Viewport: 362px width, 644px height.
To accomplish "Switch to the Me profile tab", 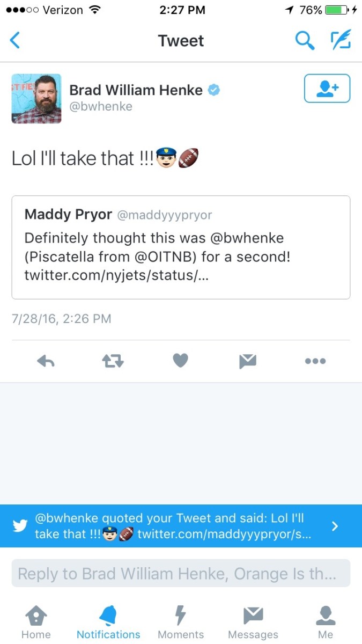I will tap(326, 623).
